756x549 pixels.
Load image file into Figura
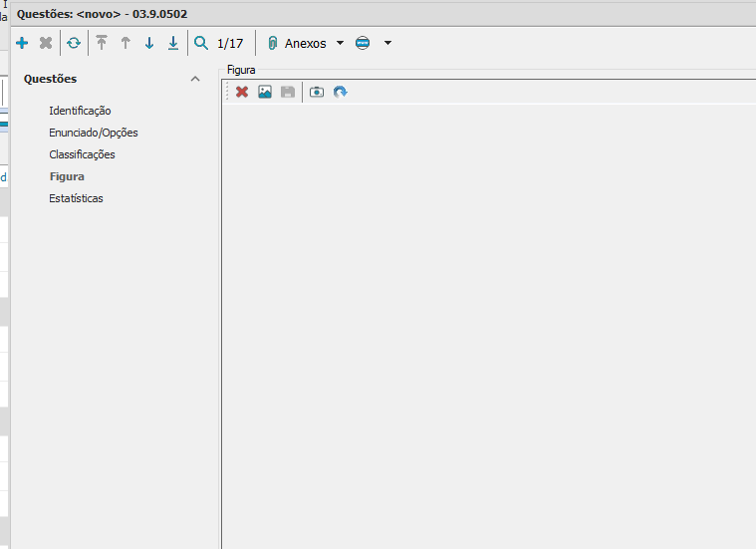tap(265, 92)
